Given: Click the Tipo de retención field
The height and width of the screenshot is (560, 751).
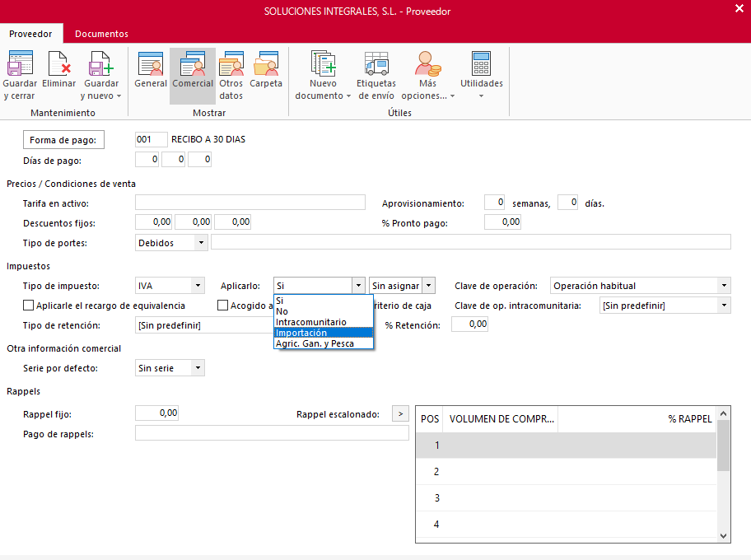Looking at the screenshot, I should point(204,325).
